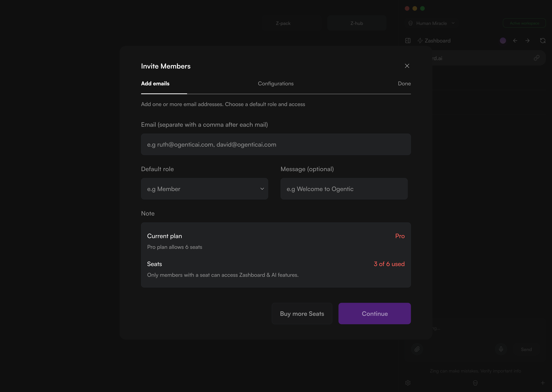Click the back arrow navigation icon
Image resolution: width=552 pixels, height=392 pixels.
tap(515, 41)
